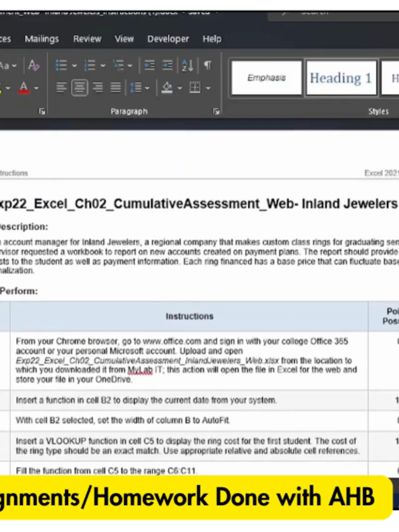
Task: Align the paragraph left
Action: point(61,88)
